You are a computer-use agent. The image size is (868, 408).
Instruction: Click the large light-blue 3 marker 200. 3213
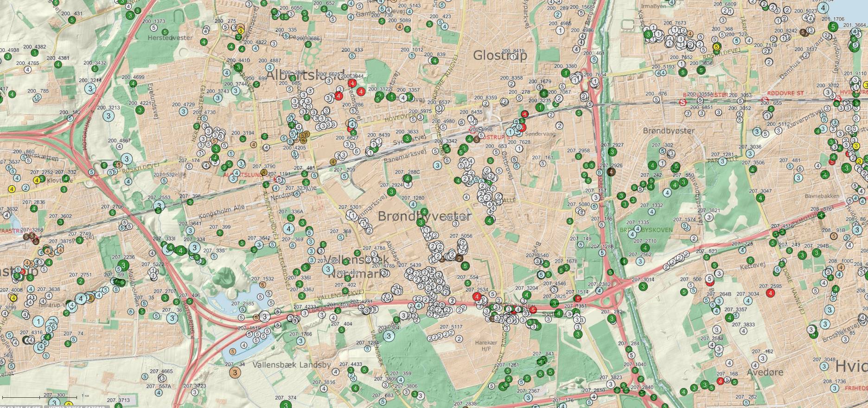pos(108,115)
